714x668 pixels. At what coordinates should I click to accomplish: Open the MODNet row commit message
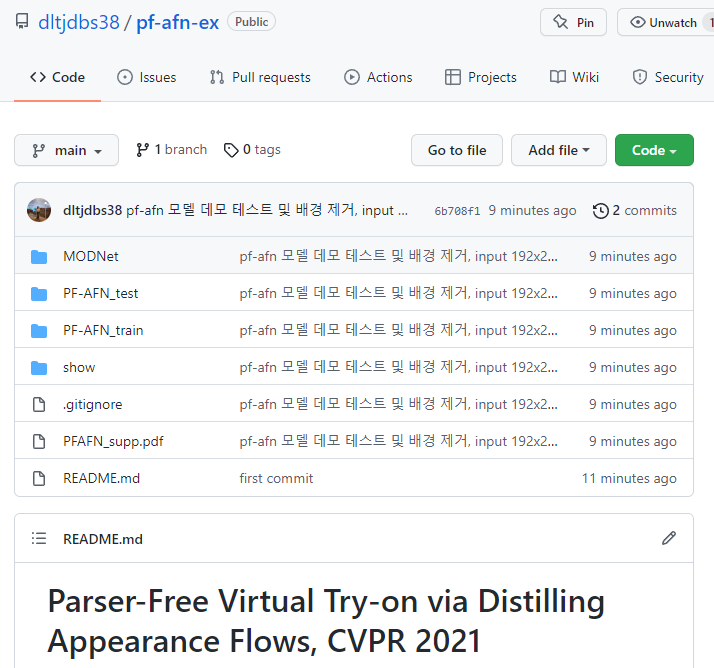[398, 256]
